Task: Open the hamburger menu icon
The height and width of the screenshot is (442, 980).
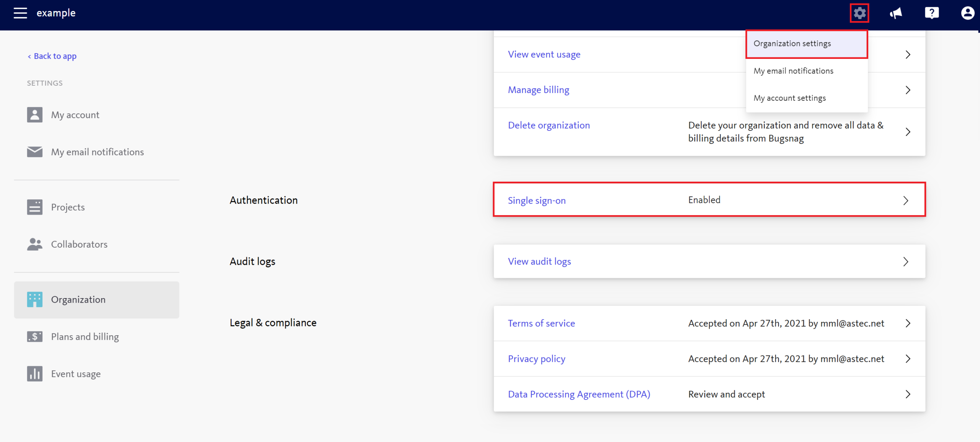Action: [x=20, y=13]
